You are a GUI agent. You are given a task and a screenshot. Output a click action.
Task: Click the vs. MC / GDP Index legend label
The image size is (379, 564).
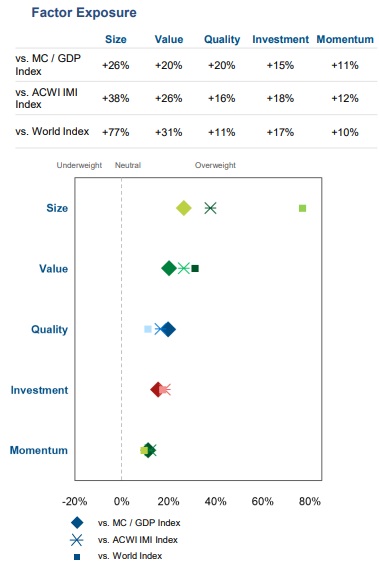coord(139,523)
